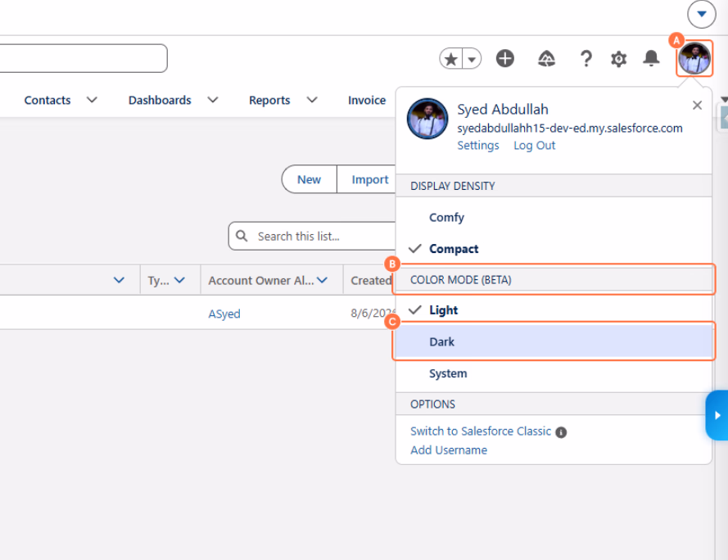This screenshot has height=560, width=728.
Task: Expand the Dashboards tab chevron
Action: [213, 100]
